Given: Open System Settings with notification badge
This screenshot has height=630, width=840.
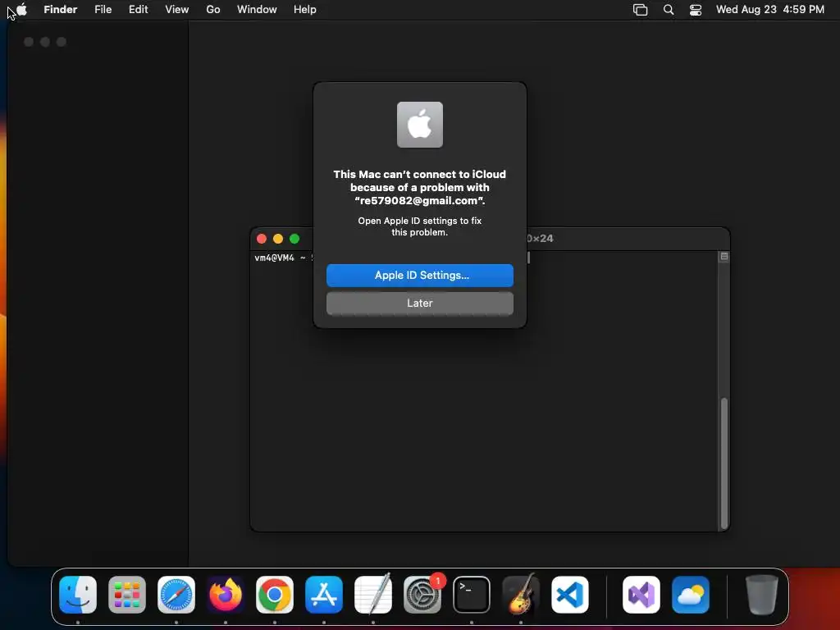Looking at the screenshot, I should pos(422,595).
